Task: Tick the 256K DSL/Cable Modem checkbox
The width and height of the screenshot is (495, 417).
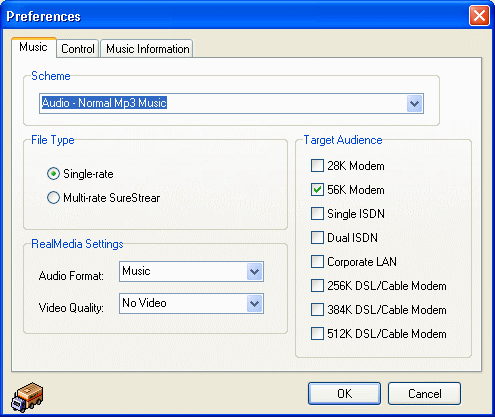Action: (x=317, y=286)
